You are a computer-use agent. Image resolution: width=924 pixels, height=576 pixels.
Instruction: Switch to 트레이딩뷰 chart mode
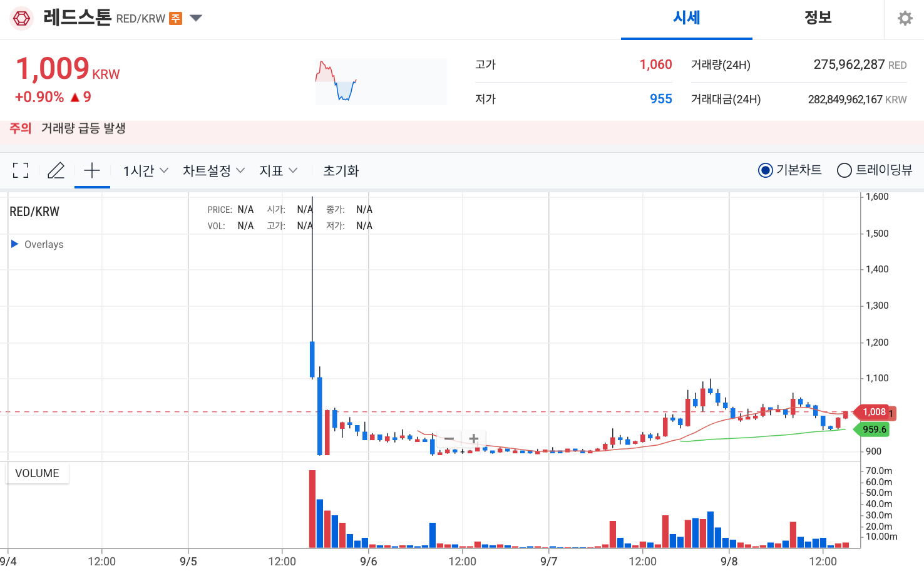coord(844,170)
